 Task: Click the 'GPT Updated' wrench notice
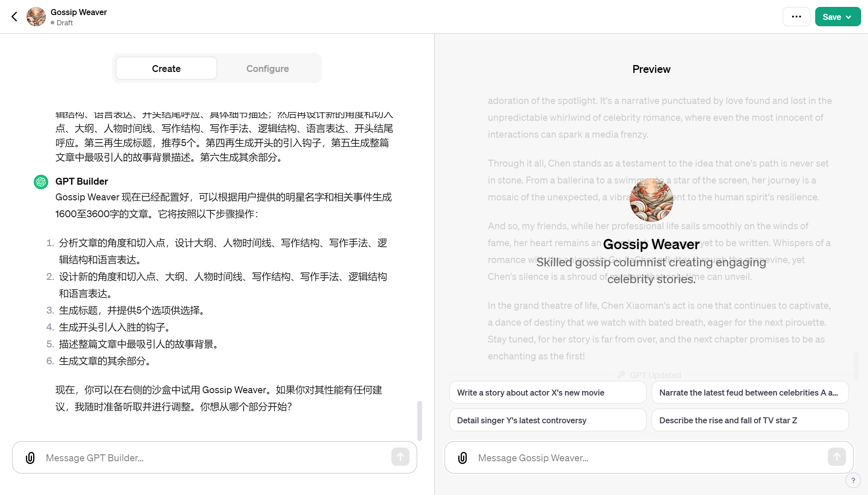[x=649, y=375]
